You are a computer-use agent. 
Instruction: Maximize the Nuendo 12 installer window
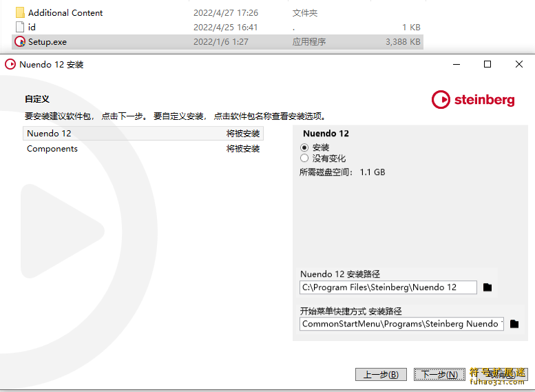pos(487,64)
